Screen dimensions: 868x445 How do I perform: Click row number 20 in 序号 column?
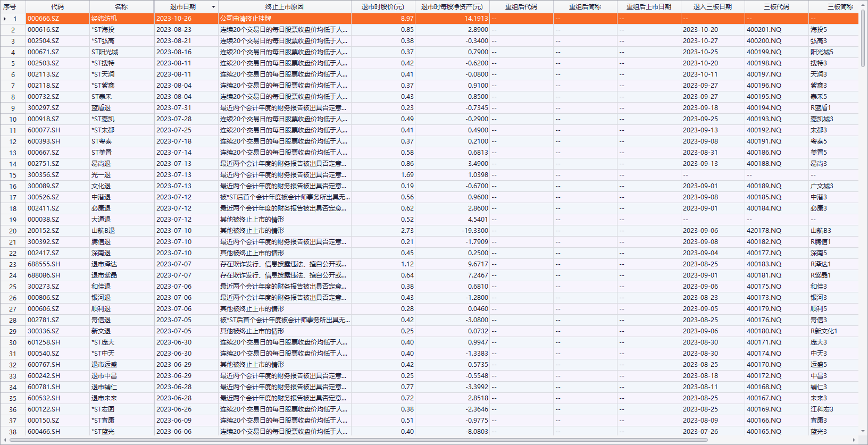click(x=13, y=231)
